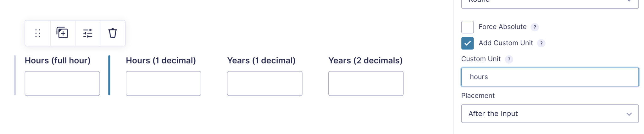Click the Years (1 decimal) input box
The height and width of the screenshot is (134, 644).
pyautogui.click(x=264, y=83)
